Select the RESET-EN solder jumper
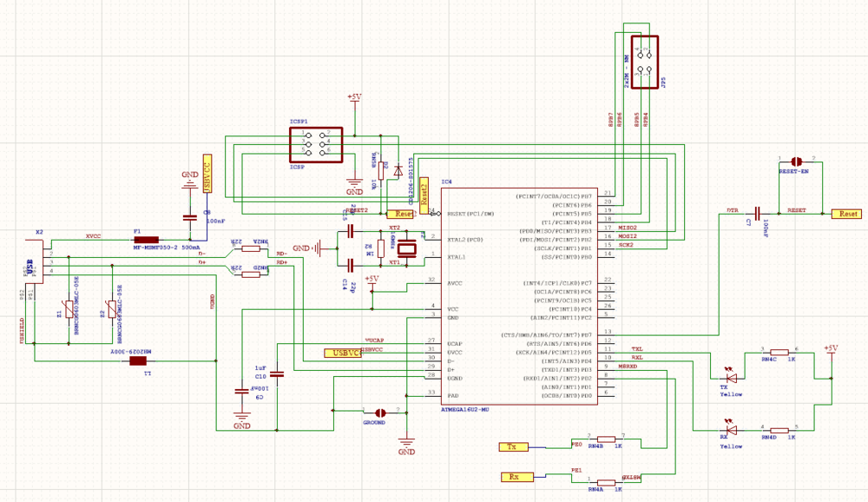868x502 pixels. click(x=797, y=162)
